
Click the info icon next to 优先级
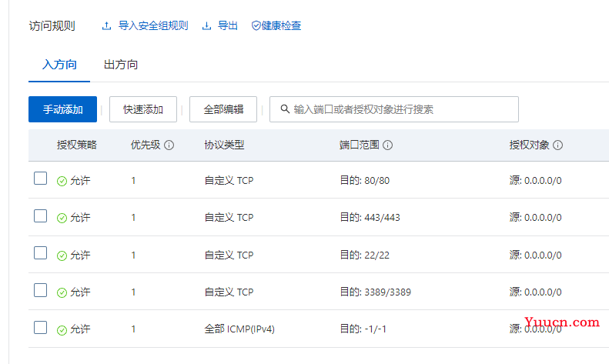169,145
